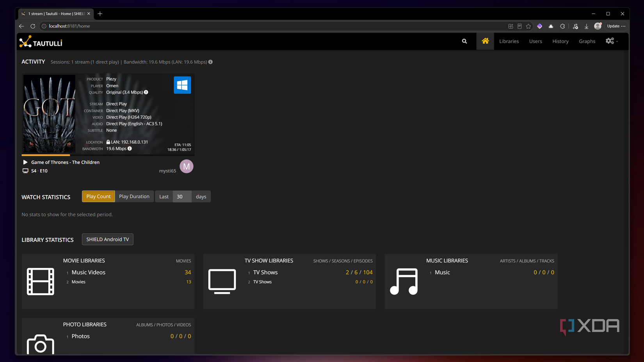Image resolution: width=644 pixels, height=362 pixels.
Task: Click the Tautulli logo
Action: coord(41,42)
